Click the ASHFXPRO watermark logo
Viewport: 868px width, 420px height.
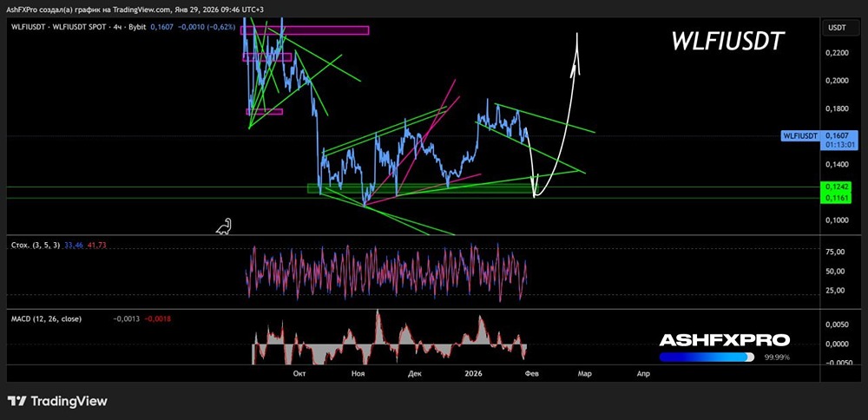[724, 340]
